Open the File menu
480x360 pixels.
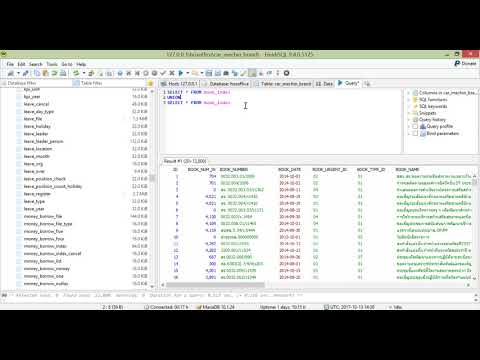(x=10, y=64)
